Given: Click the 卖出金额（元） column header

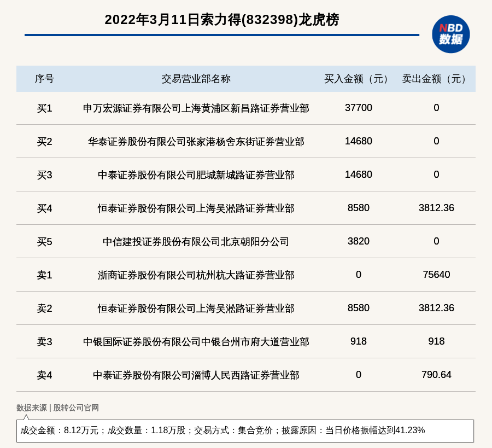Looking at the screenshot, I should [x=436, y=79].
